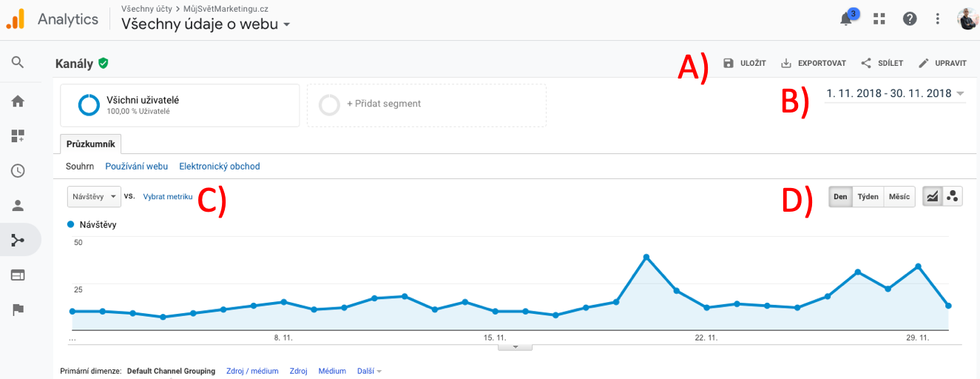The image size is (980, 379).
Task: Click the + Přidat segment box
Action: tap(426, 105)
